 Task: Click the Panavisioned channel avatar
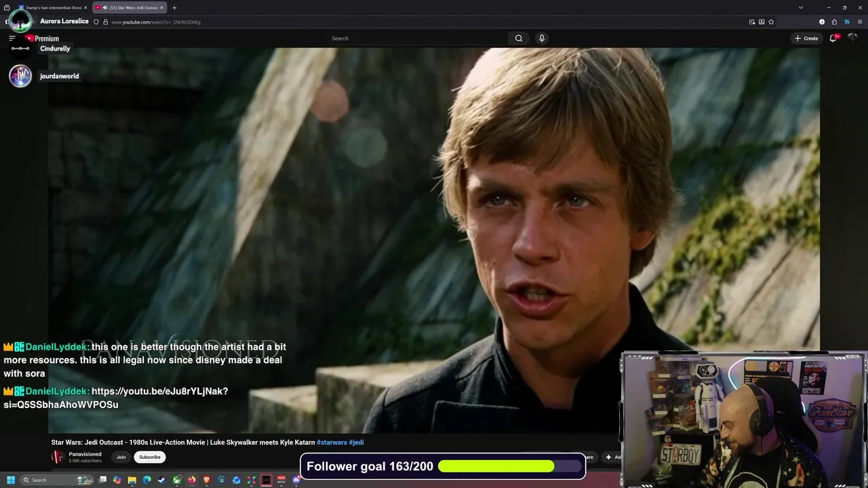pos(58,457)
